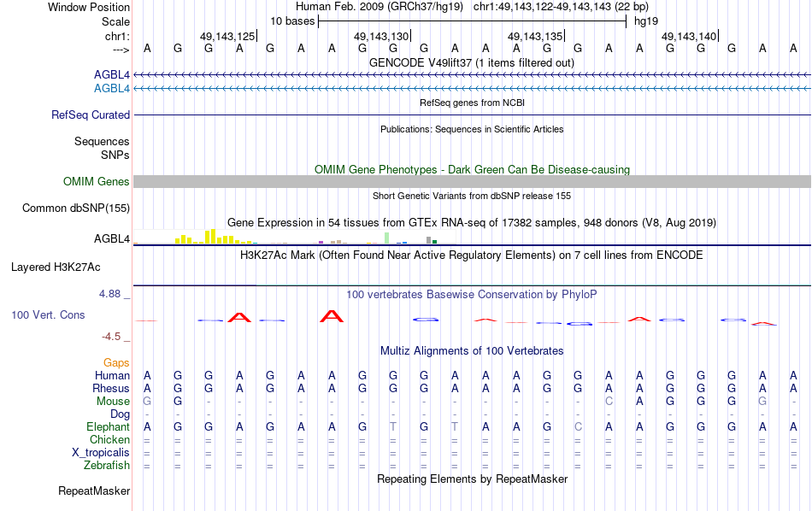
Task: Click the 49,143,125 coordinate marker
Action: pos(227,36)
